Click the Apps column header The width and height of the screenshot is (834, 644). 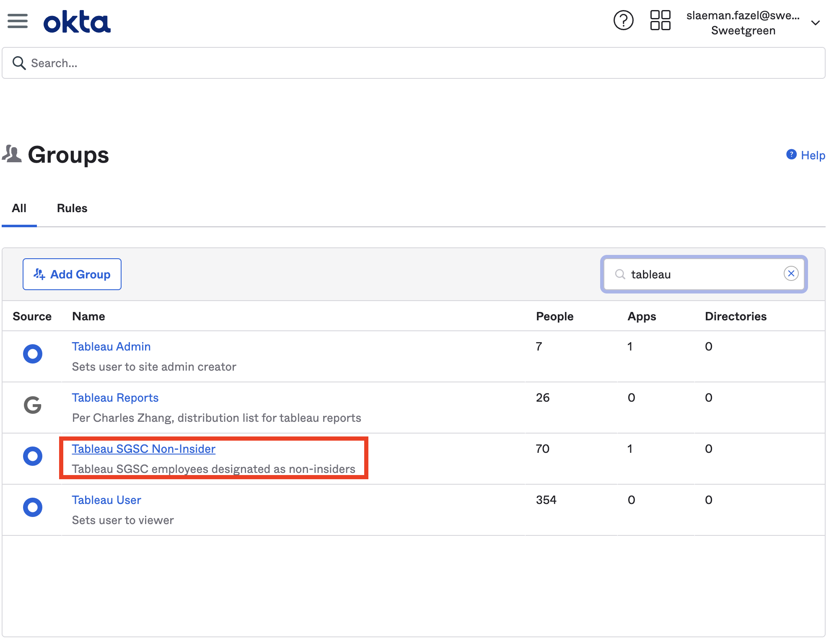tap(642, 317)
